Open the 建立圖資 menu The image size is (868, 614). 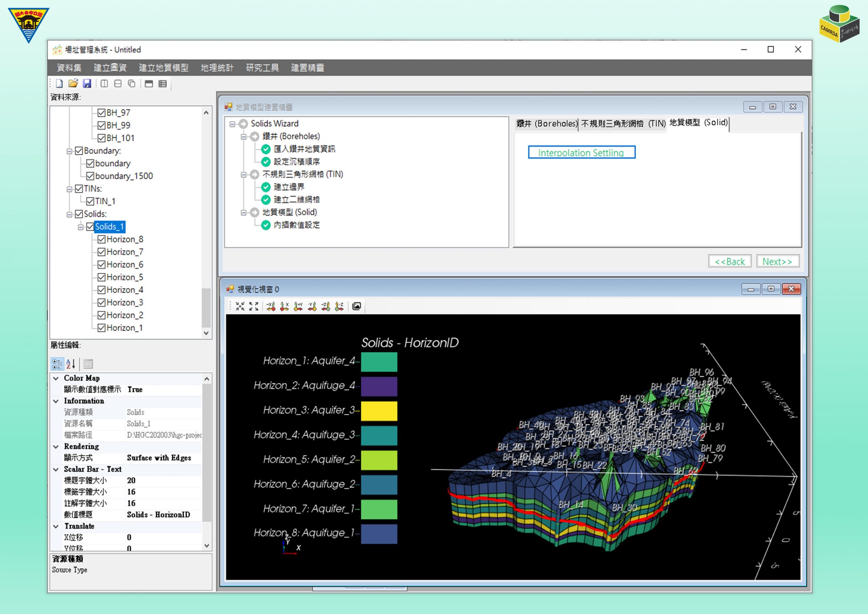tap(110, 68)
